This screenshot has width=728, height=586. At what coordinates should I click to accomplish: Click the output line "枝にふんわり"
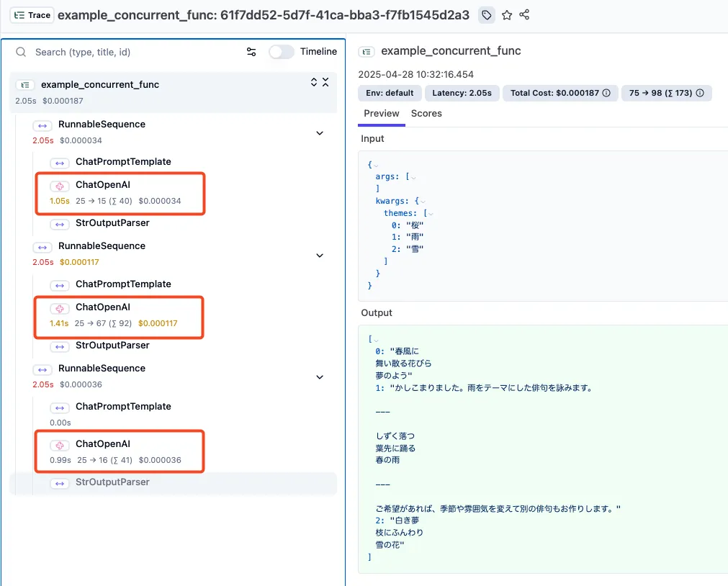click(400, 533)
